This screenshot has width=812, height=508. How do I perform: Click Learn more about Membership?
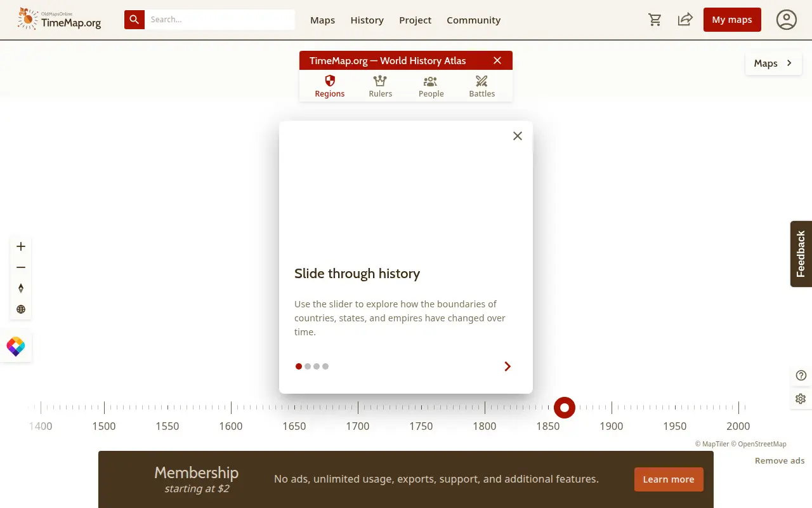pyautogui.click(x=669, y=479)
